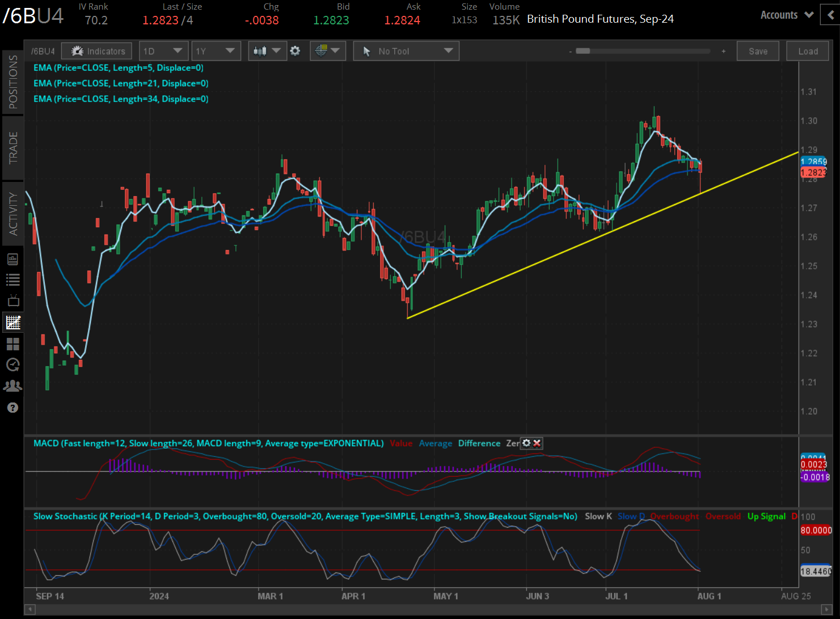The width and height of the screenshot is (840, 619).
Task: Open the Indicators panel
Action: point(97,51)
